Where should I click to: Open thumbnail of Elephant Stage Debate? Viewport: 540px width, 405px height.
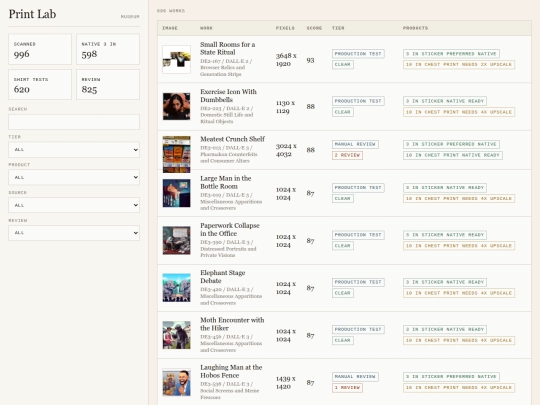(176, 288)
